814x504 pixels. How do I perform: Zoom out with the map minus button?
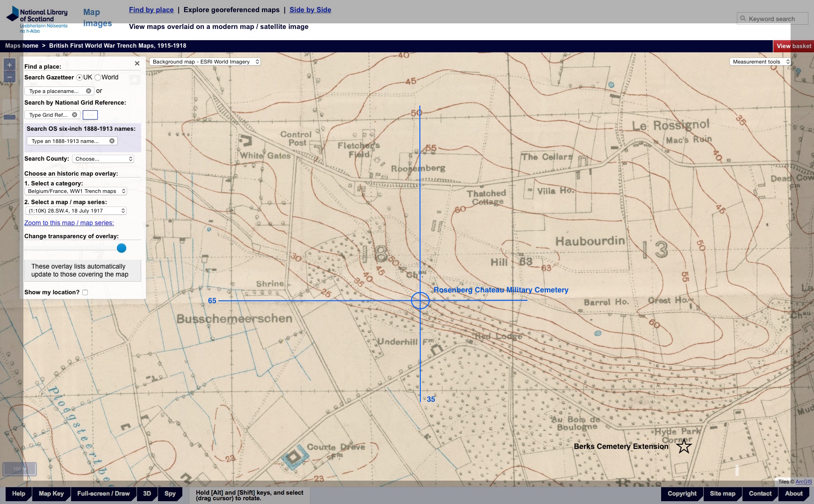pos(9,77)
